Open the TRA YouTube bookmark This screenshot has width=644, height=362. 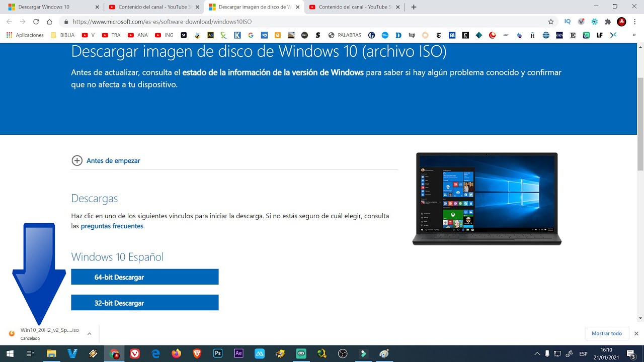point(111,35)
